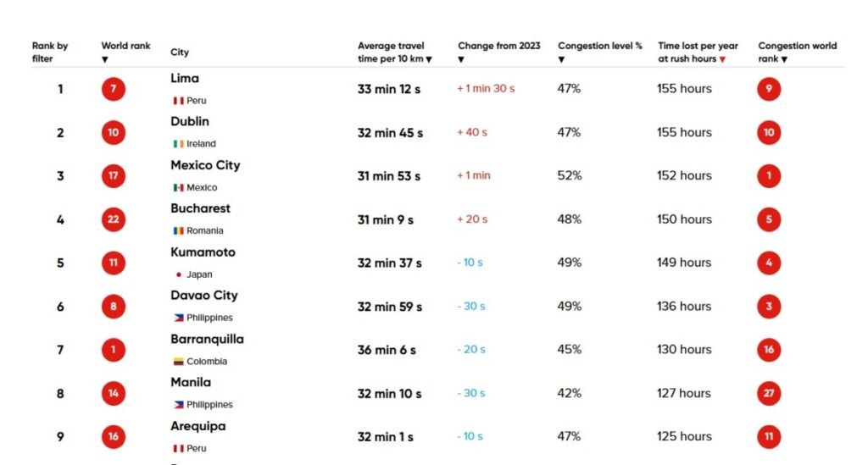This screenshot has width=868, height=465.
Task: Sort by Change from 2023 arrow
Action: click(462, 60)
